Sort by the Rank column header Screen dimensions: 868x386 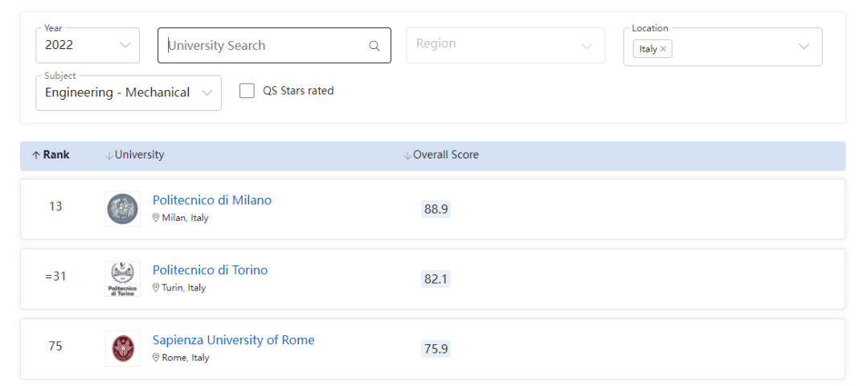point(56,155)
